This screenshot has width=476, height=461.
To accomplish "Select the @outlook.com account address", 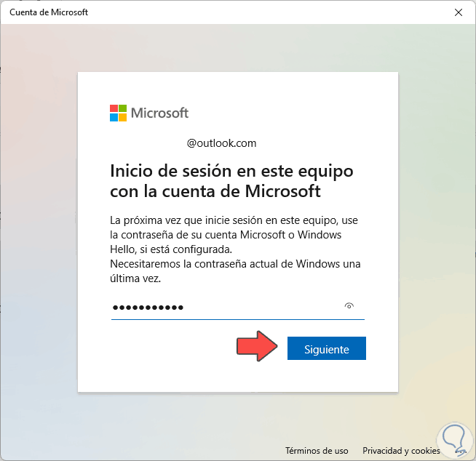I will click(221, 143).
